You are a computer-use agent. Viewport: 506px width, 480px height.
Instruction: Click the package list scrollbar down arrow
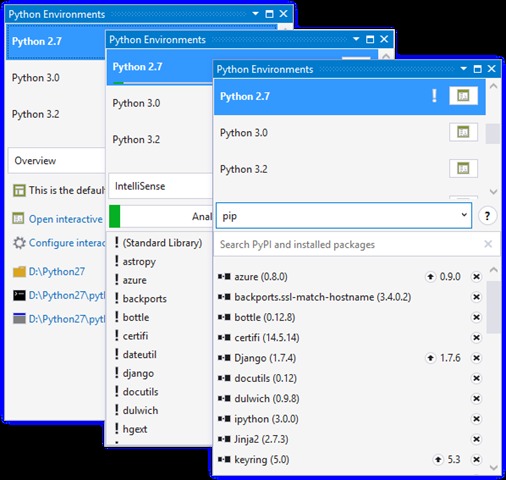click(494, 468)
